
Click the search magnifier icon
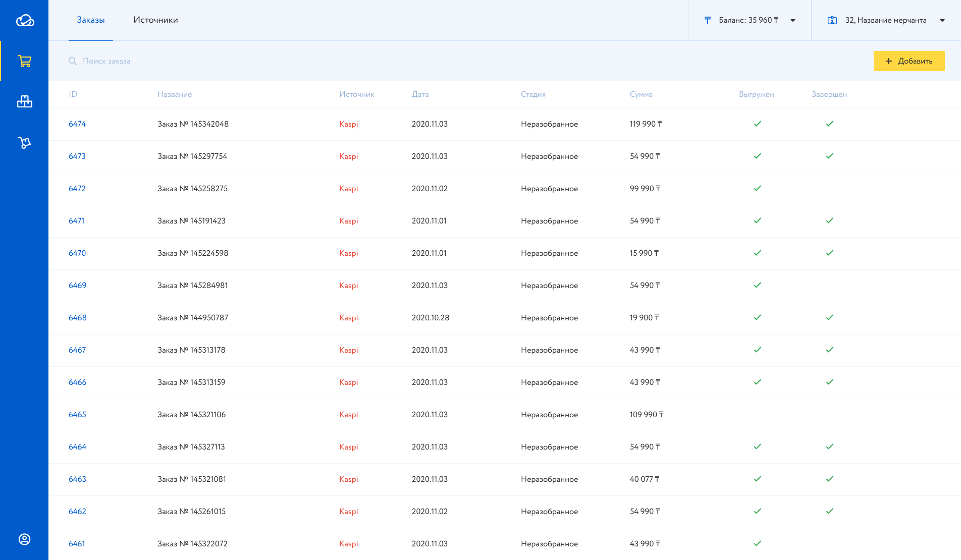point(73,61)
